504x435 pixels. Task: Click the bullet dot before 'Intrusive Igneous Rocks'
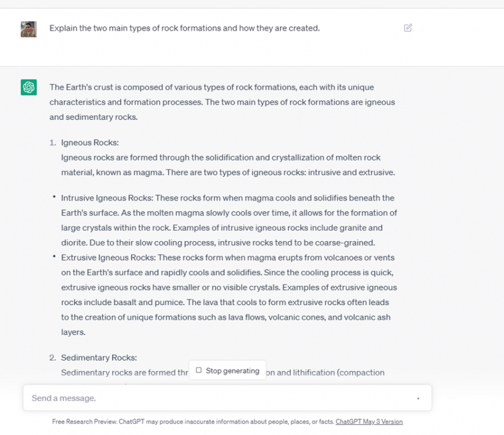click(53, 197)
